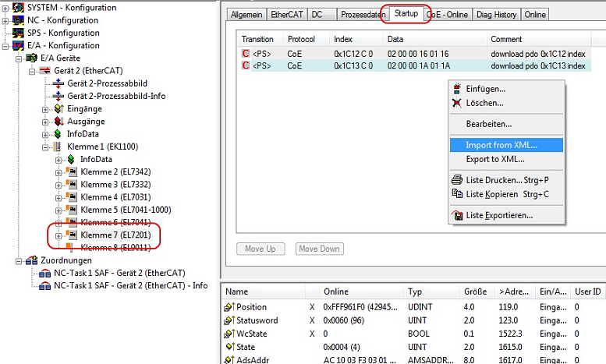Click the Move Down button
Image resolution: width=606 pixels, height=364 pixels.
click(x=319, y=249)
